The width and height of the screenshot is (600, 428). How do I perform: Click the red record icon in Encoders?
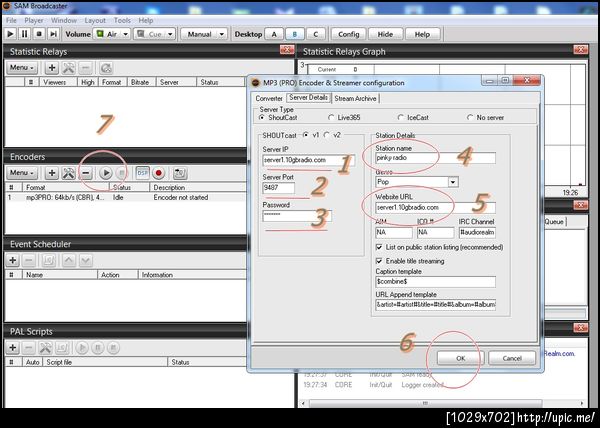click(x=159, y=173)
